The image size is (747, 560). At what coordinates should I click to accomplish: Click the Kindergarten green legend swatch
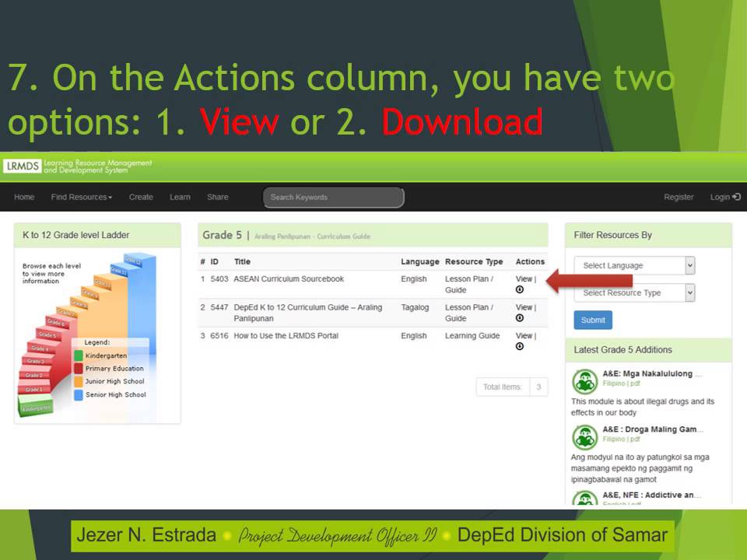[79, 355]
